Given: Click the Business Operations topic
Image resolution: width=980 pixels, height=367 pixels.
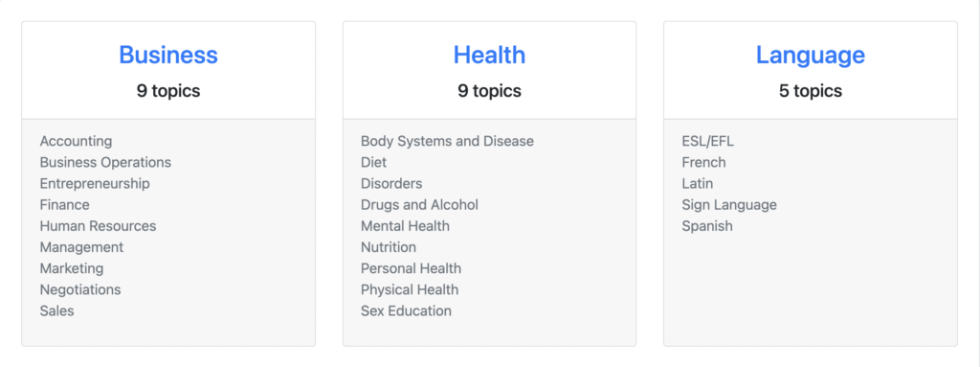Looking at the screenshot, I should [105, 162].
